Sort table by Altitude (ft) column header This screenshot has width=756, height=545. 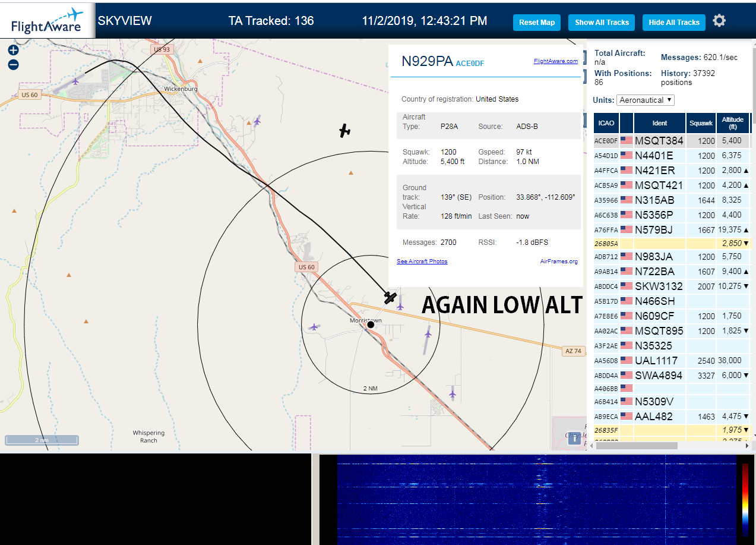[x=733, y=123]
